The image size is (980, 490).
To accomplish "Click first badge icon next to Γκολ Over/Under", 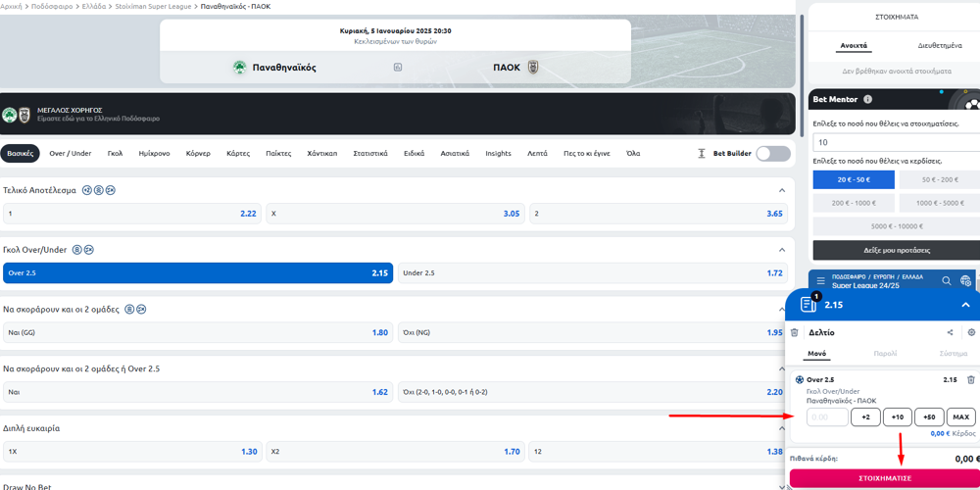I will click(x=77, y=250).
